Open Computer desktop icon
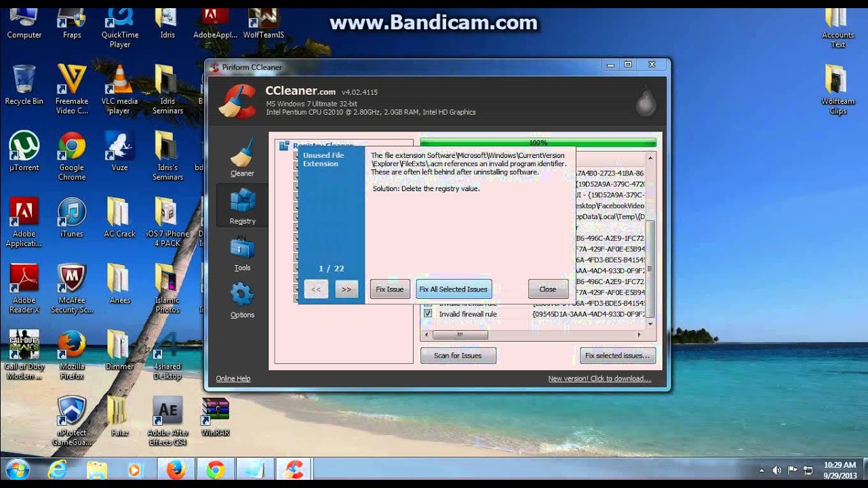 24,23
